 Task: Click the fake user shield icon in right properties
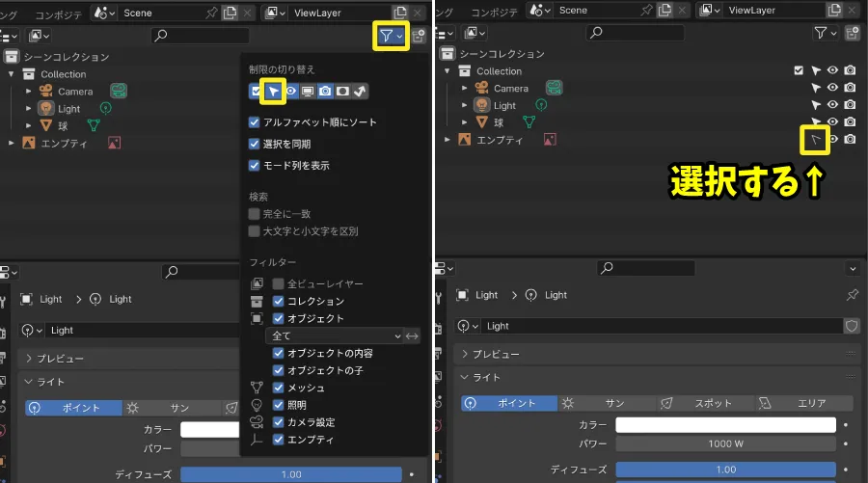click(x=852, y=326)
